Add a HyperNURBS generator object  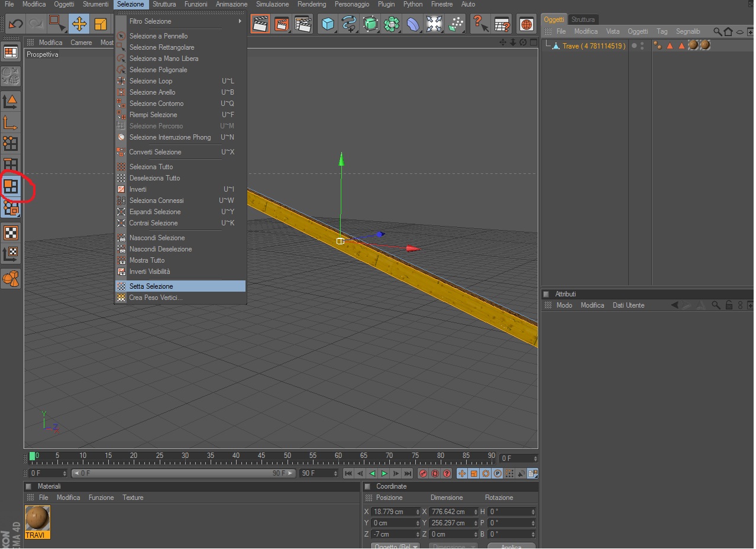coord(370,24)
